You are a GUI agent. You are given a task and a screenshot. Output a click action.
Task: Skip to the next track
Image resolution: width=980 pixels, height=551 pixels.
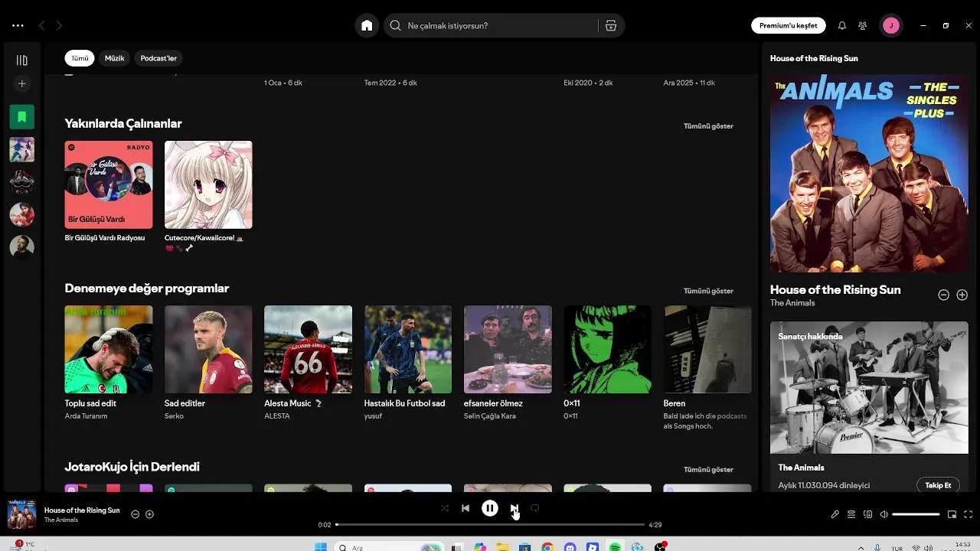click(x=514, y=508)
